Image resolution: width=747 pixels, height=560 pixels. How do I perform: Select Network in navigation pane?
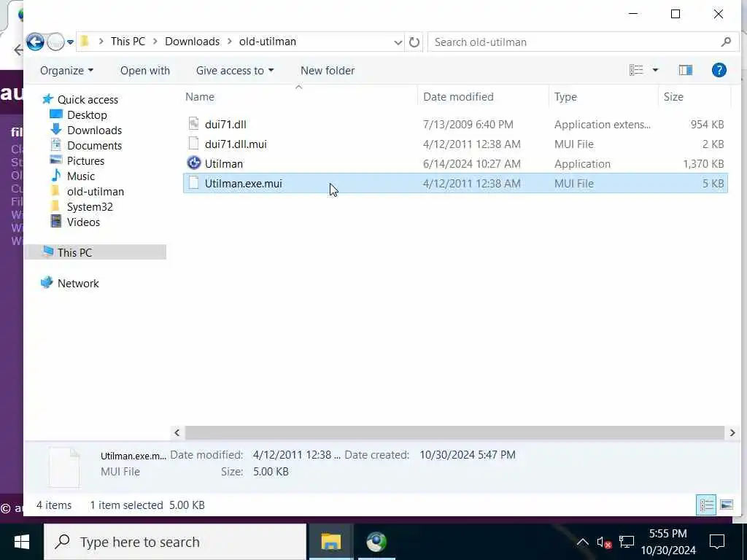pos(78,284)
